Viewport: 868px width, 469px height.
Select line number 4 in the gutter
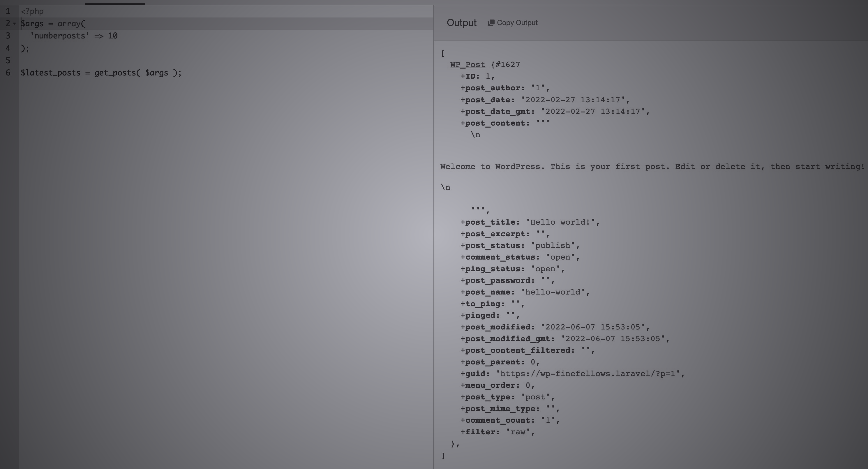(8, 48)
